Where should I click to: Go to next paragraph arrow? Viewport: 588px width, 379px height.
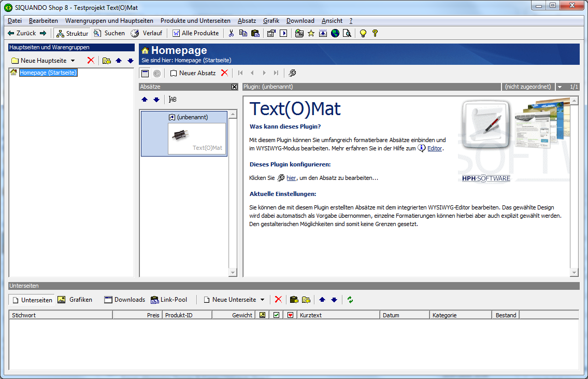[x=264, y=73]
